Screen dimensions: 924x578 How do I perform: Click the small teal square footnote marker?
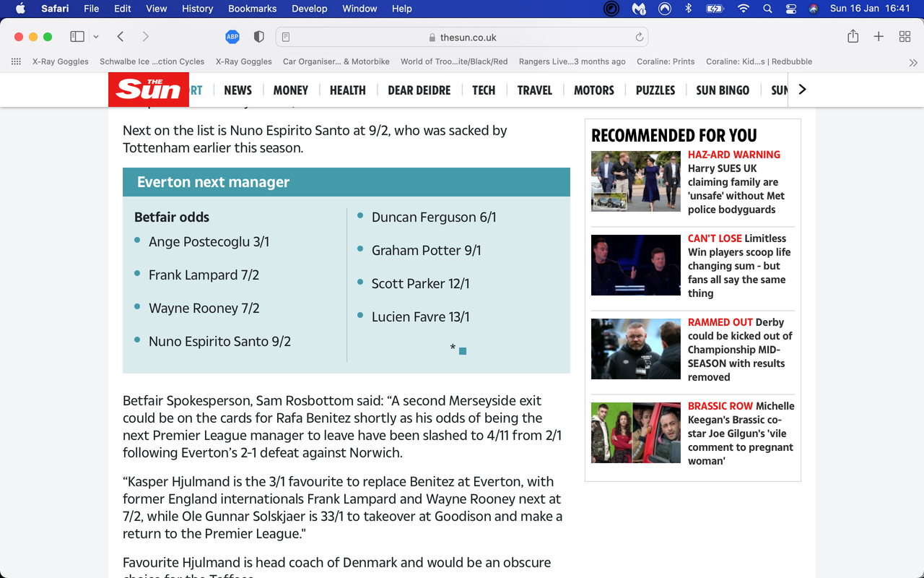(x=463, y=351)
